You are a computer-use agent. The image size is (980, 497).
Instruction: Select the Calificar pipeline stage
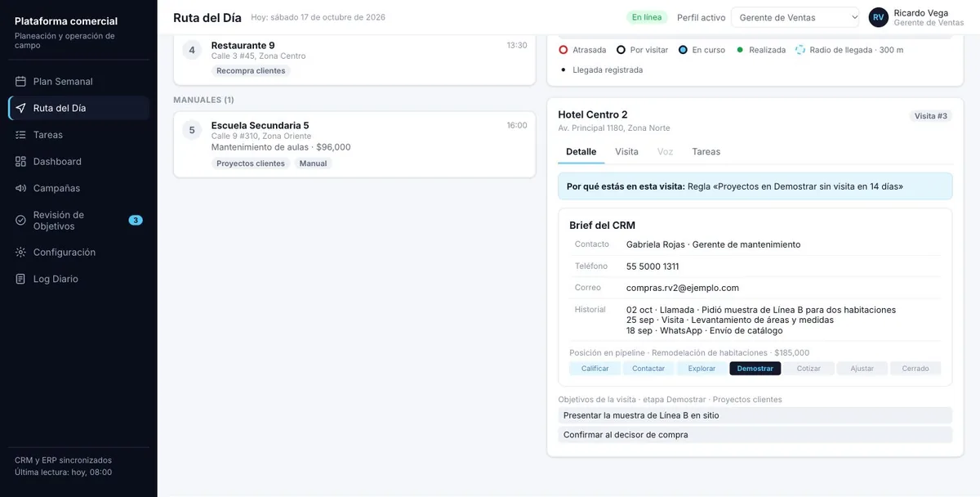coord(595,369)
